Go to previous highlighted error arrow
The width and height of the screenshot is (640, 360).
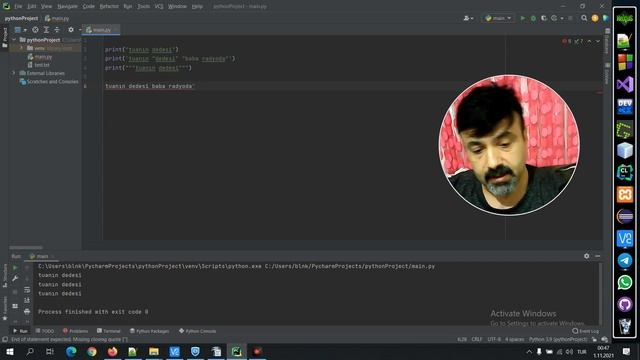[x=589, y=41]
